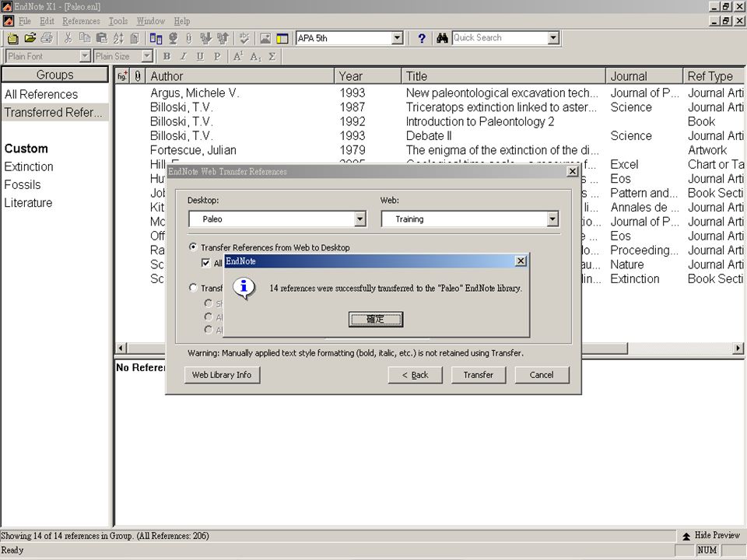Click the Copy toolbar icon
The height and width of the screenshot is (560, 747).
[85, 38]
